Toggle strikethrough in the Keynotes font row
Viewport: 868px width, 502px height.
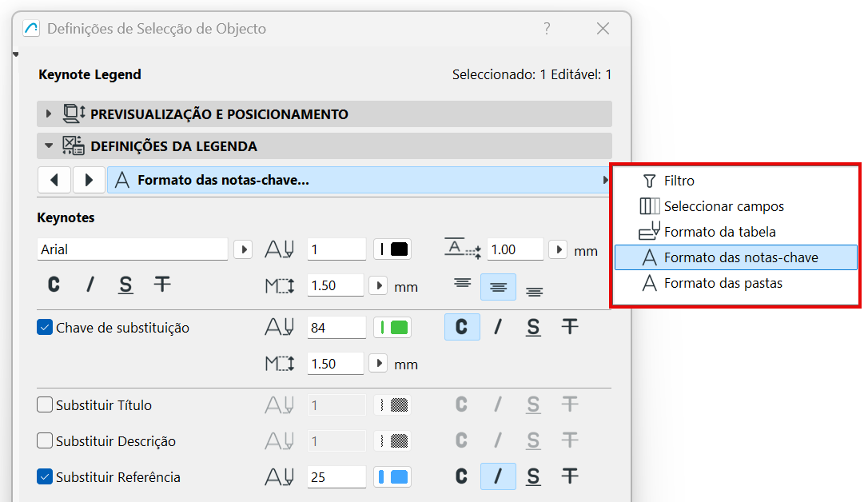[162, 285]
